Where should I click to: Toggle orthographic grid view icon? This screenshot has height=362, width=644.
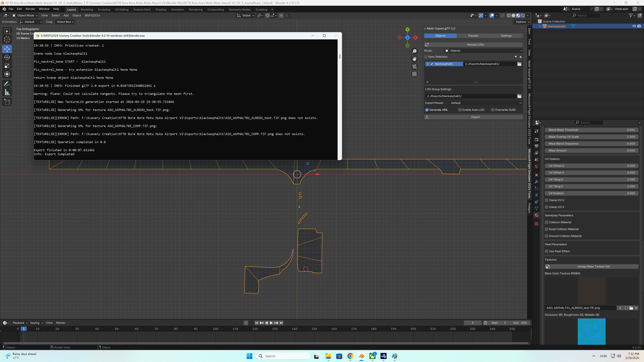[x=414, y=74]
